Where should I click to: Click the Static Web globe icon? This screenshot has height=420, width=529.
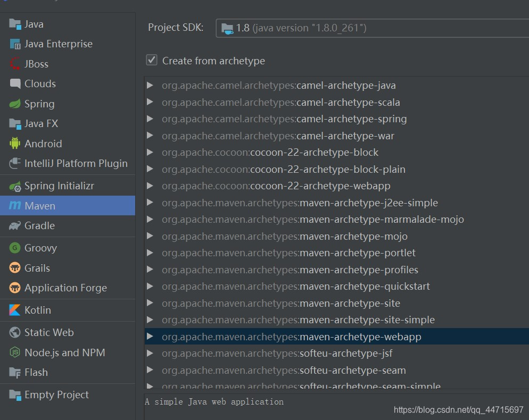15,332
